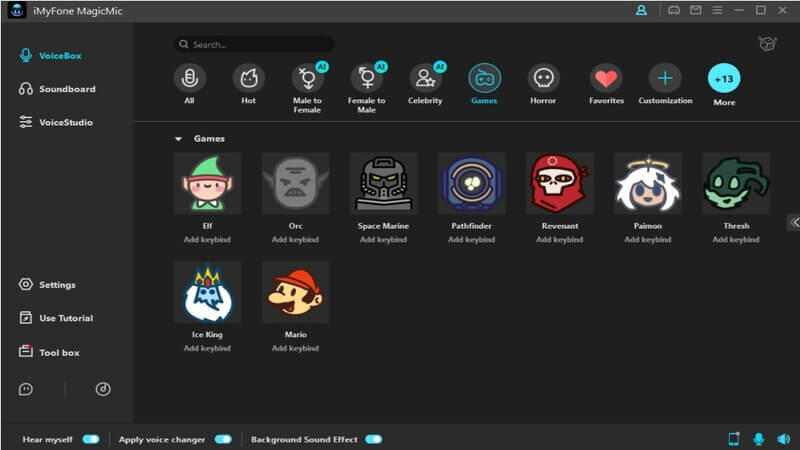Open the VoiceStudio section

pyautogui.click(x=56, y=122)
